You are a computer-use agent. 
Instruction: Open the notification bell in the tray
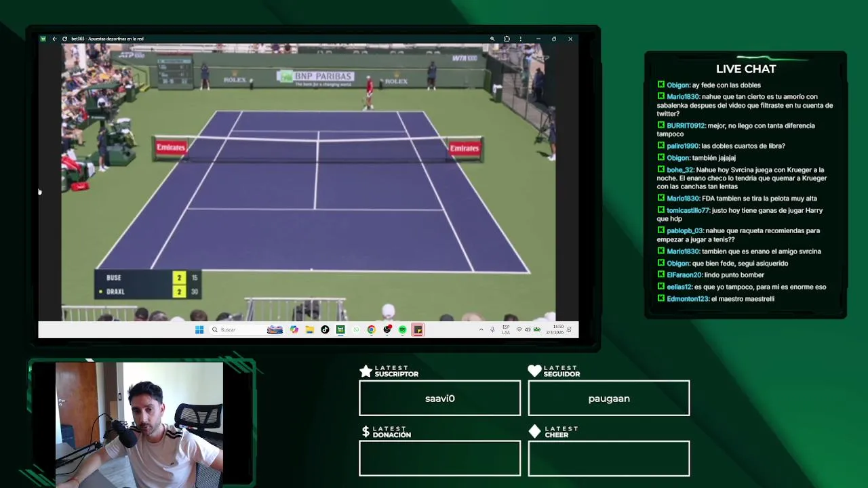(569, 329)
